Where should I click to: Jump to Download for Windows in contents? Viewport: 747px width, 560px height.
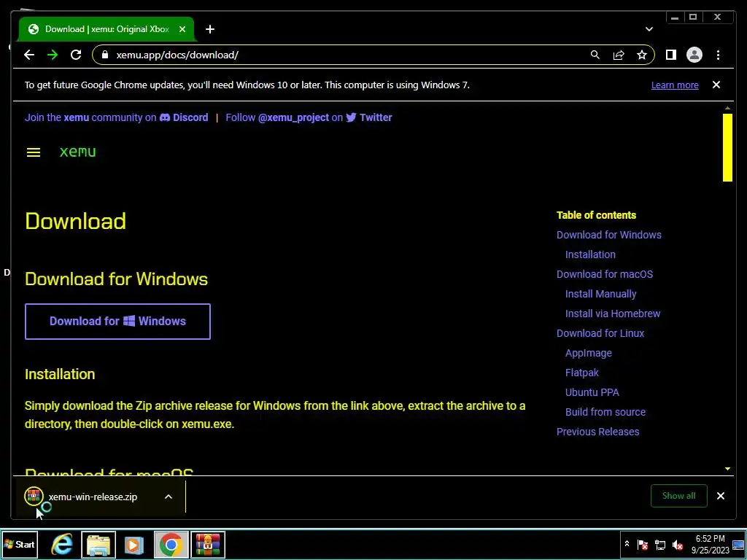pyautogui.click(x=609, y=235)
